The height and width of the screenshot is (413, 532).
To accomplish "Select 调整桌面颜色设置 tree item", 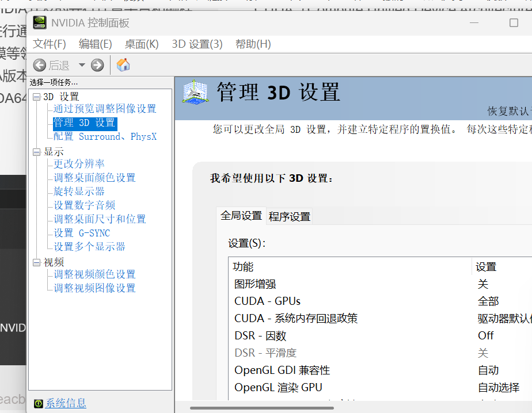I will 94,178.
